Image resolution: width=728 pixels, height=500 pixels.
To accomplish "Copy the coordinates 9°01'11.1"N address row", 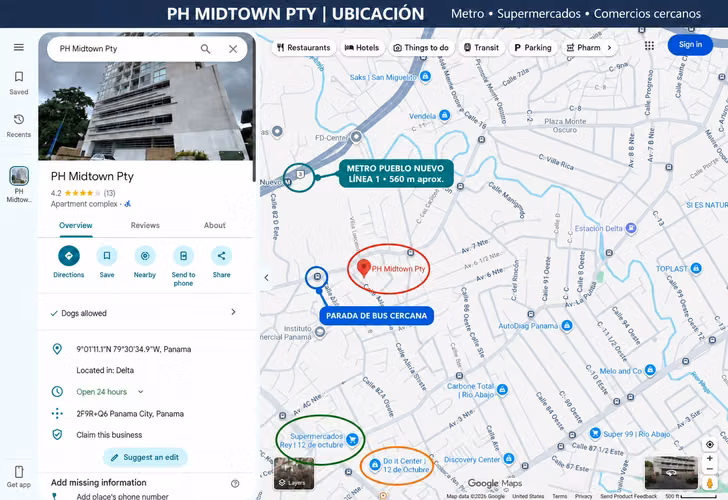I will tap(146, 349).
